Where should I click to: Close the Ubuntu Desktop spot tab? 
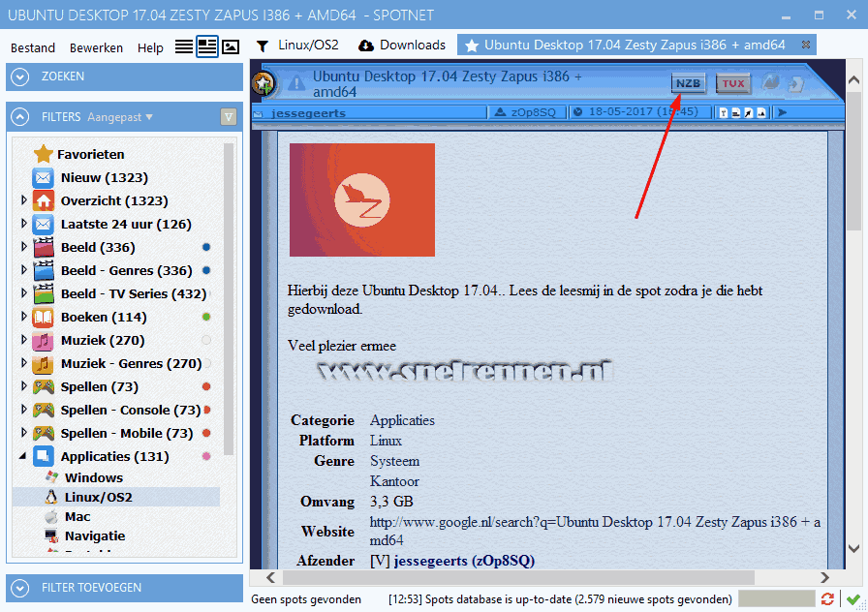[x=806, y=45]
